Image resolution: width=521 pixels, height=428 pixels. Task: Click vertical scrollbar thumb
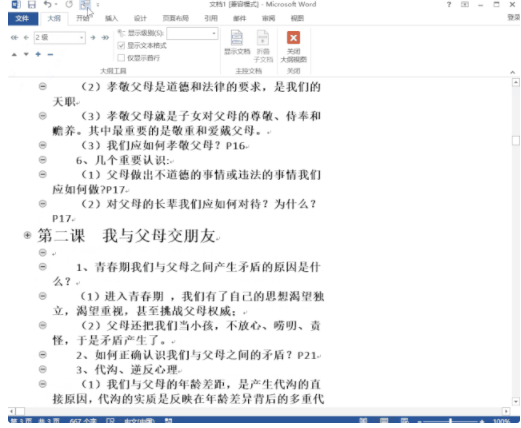pos(516,141)
